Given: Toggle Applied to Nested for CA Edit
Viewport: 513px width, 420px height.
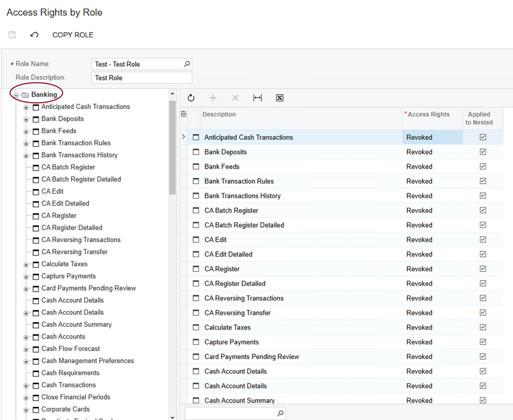Looking at the screenshot, I should 483,240.
